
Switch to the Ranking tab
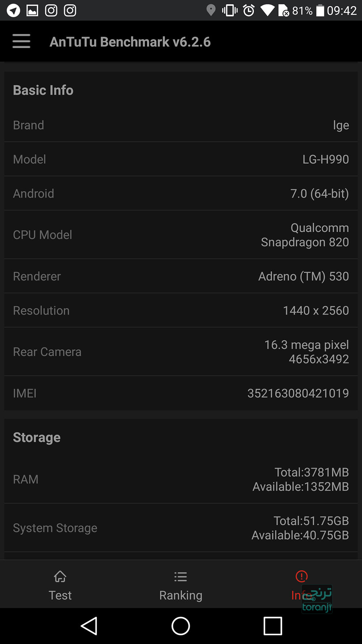(x=181, y=585)
